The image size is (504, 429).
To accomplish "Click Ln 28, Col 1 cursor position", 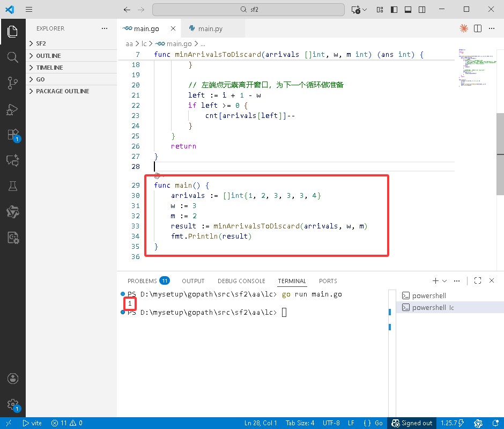I will coord(261,423).
